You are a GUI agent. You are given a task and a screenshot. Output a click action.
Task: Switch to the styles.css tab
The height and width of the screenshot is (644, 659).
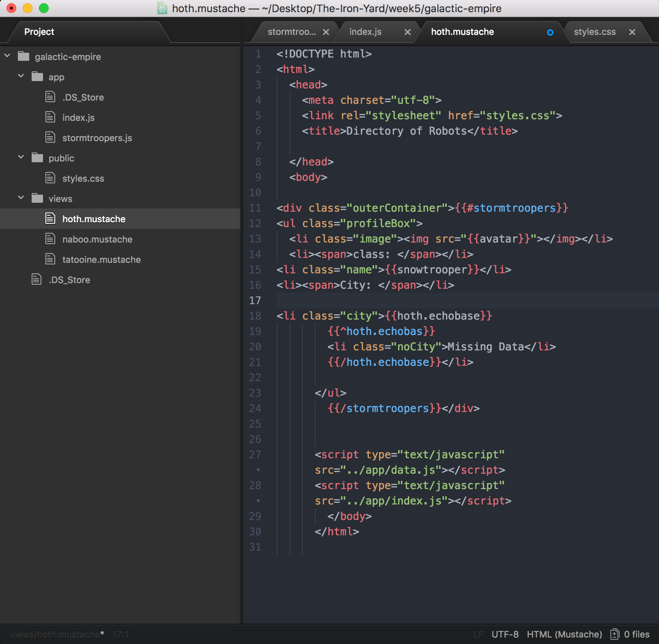click(594, 32)
